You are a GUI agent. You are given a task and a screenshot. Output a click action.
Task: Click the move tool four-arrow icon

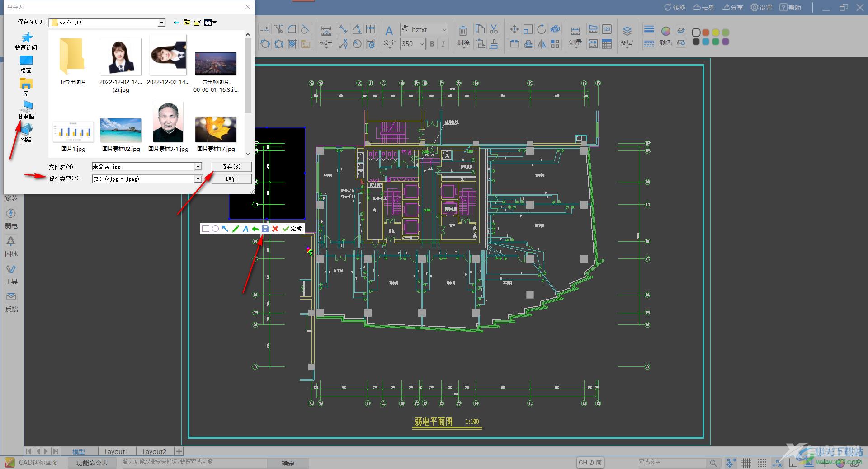(x=514, y=29)
